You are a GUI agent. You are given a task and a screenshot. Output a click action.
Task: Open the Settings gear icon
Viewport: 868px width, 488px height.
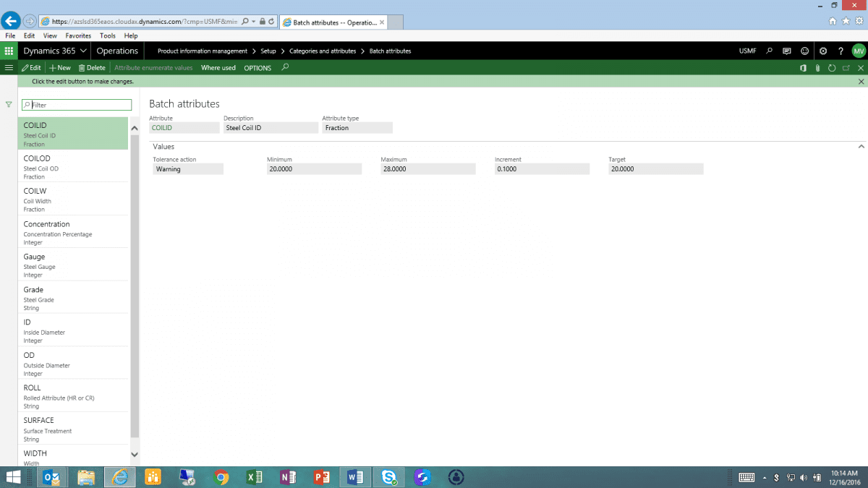[822, 51]
